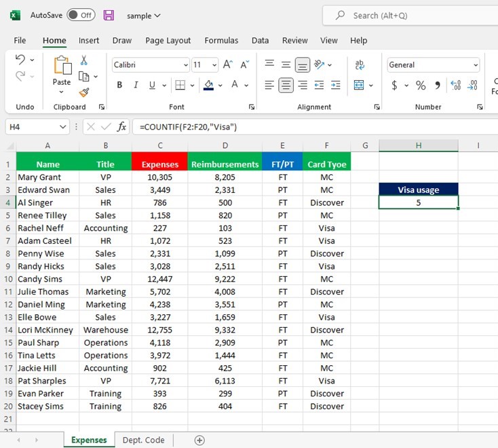
Task: Click the Wrap Text icon
Action: coord(360,64)
